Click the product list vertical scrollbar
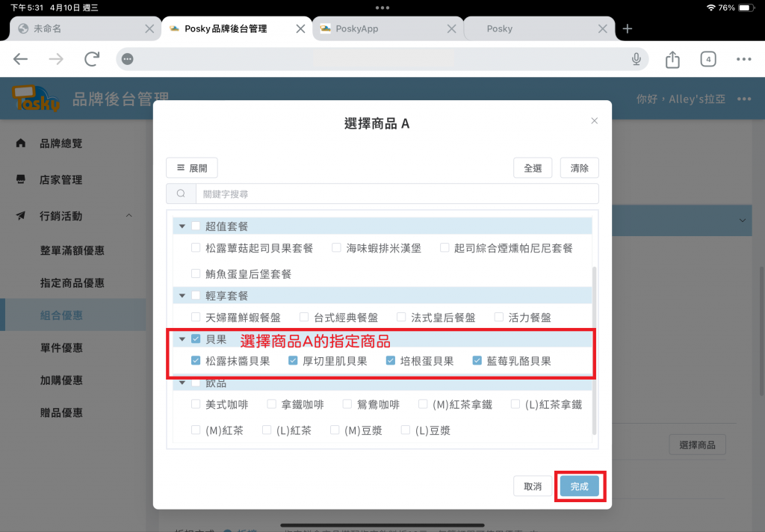 click(x=594, y=350)
